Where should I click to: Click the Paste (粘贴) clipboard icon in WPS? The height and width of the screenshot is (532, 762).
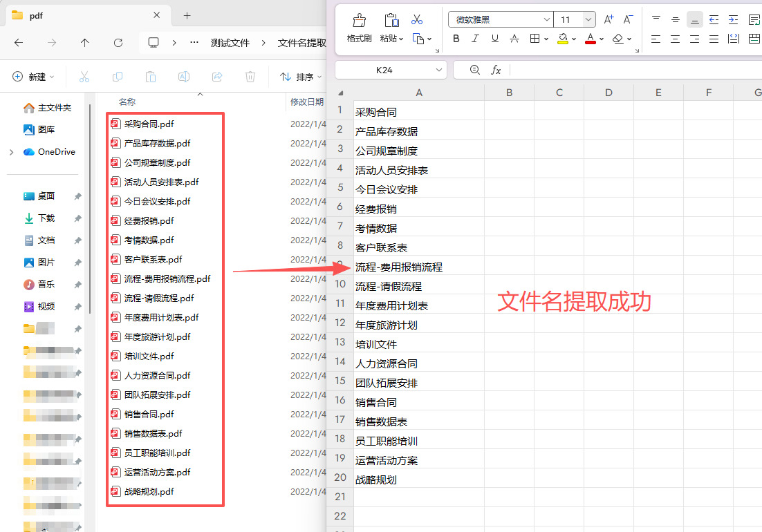click(391, 21)
